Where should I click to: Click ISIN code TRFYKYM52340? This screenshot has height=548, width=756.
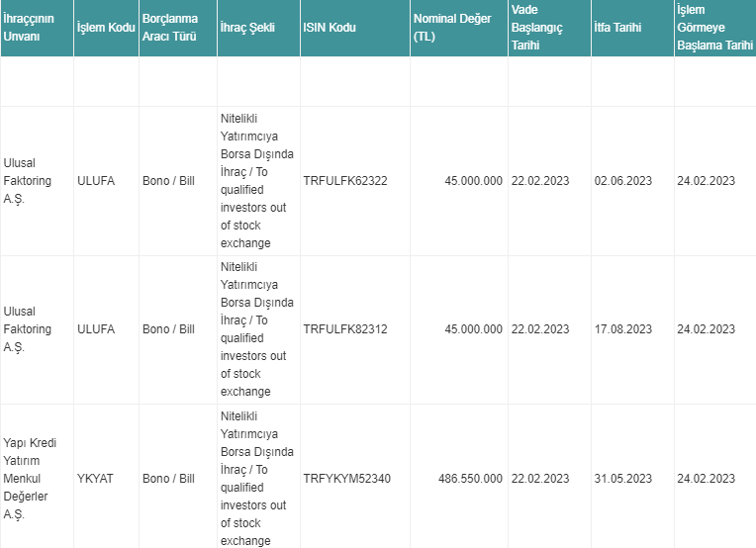click(346, 479)
